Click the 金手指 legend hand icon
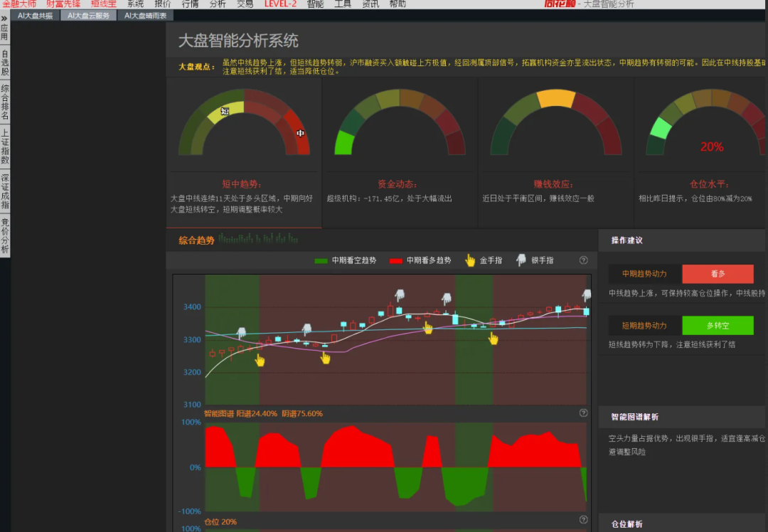This screenshot has height=532, width=768. click(x=470, y=260)
